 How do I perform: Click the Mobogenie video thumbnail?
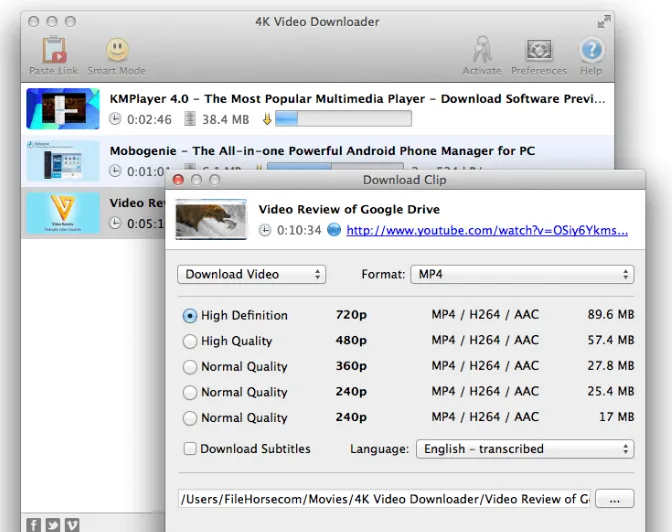(x=63, y=161)
